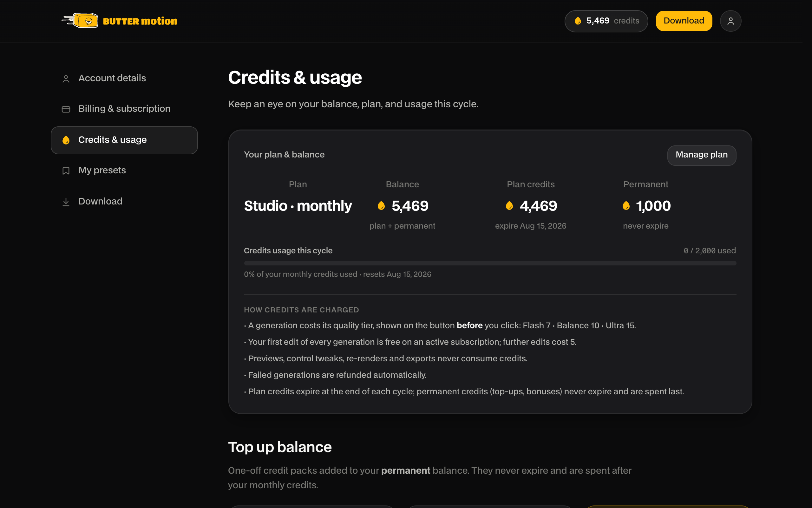Viewport: 812px width, 508px height.
Task: Click the 'Plan' column label
Action: tap(298, 184)
